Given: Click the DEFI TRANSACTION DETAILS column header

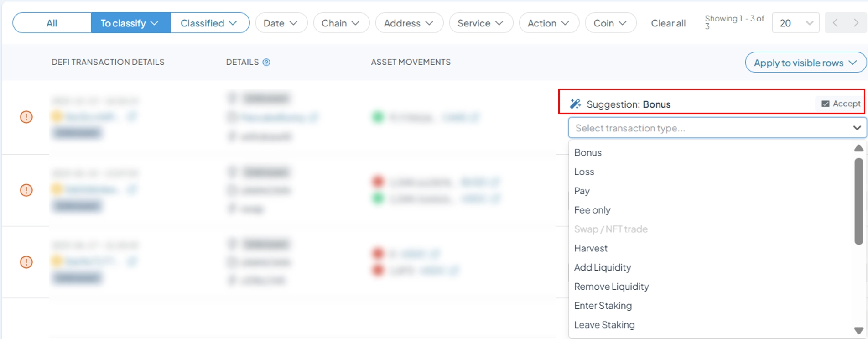Looking at the screenshot, I should pos(108,62).
